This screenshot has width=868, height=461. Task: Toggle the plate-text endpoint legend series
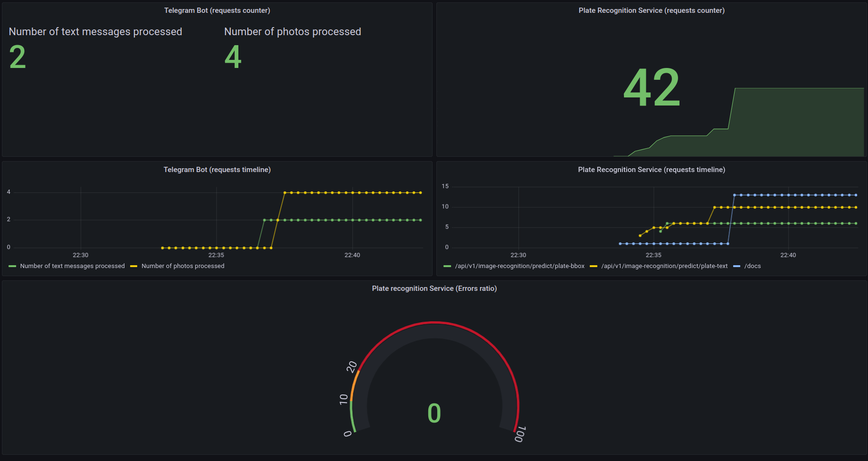pos(664,266)
